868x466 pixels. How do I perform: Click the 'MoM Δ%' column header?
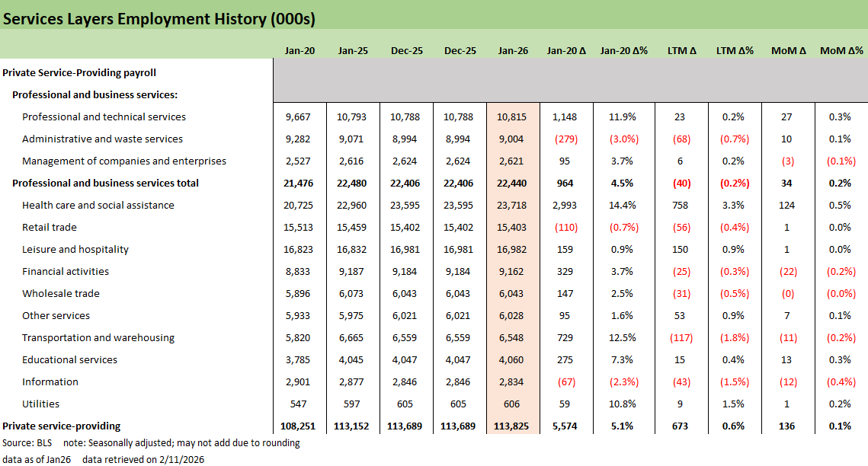pyautogui.click(x=841, y=50)
